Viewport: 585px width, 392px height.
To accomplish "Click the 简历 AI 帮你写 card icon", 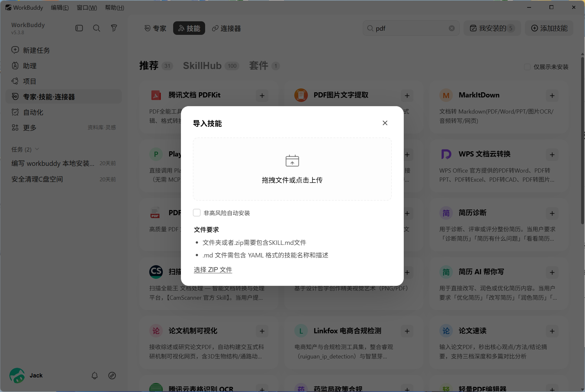I will tap(446, 272).
